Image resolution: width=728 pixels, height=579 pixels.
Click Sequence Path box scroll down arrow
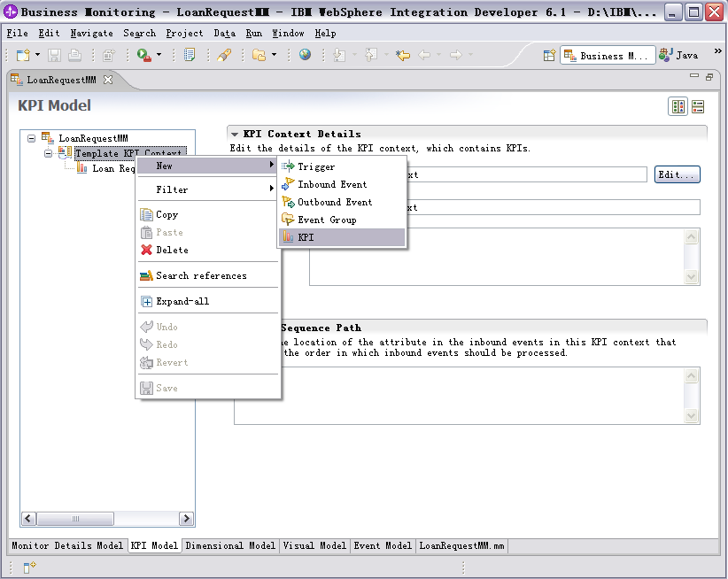pyautogui.click(x=692, y=415)
